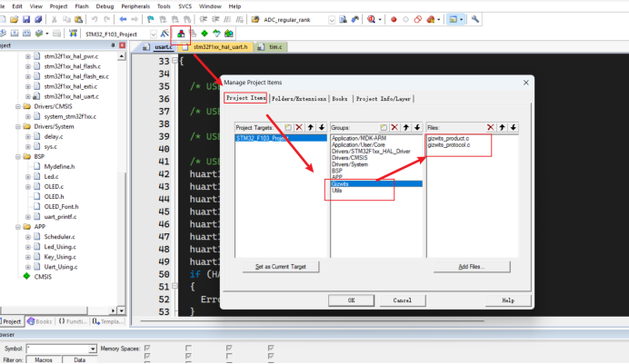Screen dimensions: 629x364
Task: Click the Add Files... button
Action: point(471,267)
